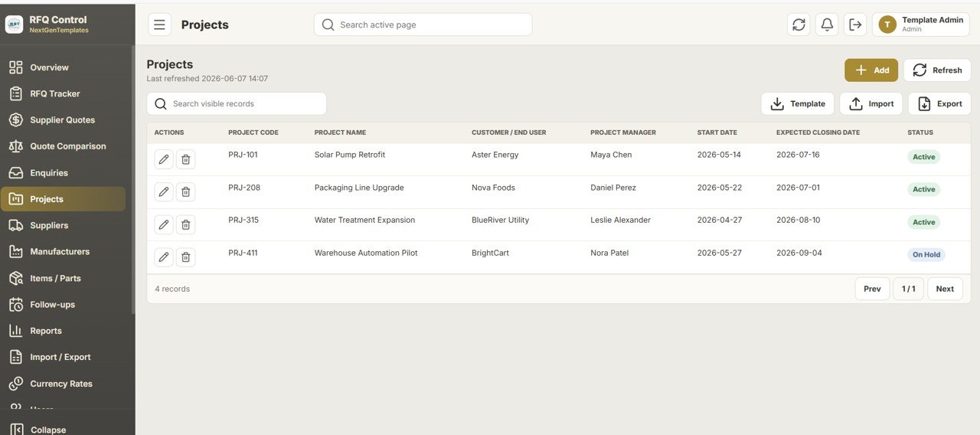Open Quote Comparison section
The height and width of the screenshot is (435, 980).
pyautogui.click(x=63, y=146)
